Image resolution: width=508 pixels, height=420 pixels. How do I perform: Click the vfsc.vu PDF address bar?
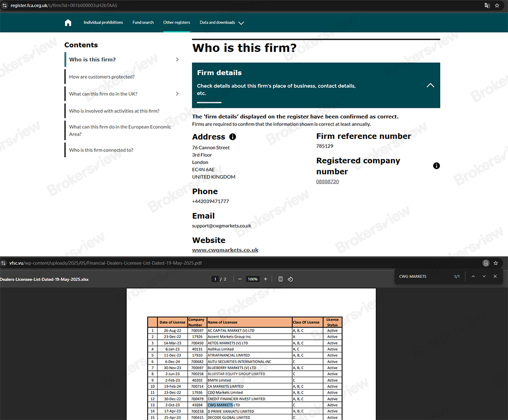click(x=105, y=263)
